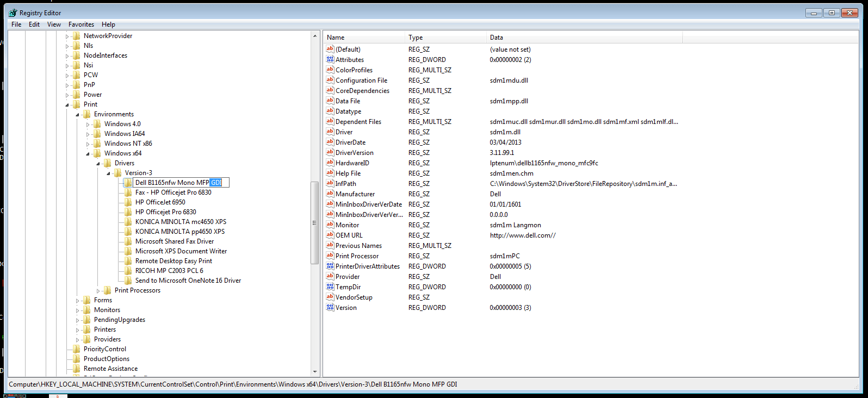Open the Help menu
Screen dimensions: 868x398
[x=108, y=24]
